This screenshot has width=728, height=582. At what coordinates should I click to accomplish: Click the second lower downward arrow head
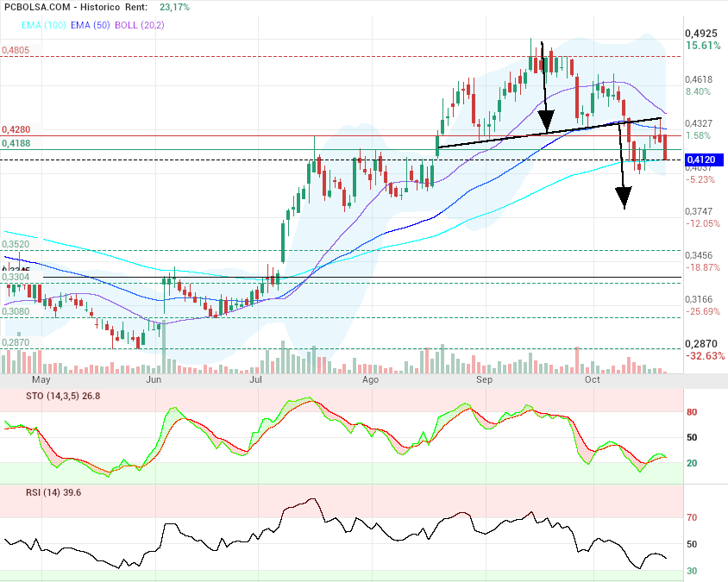623,198
